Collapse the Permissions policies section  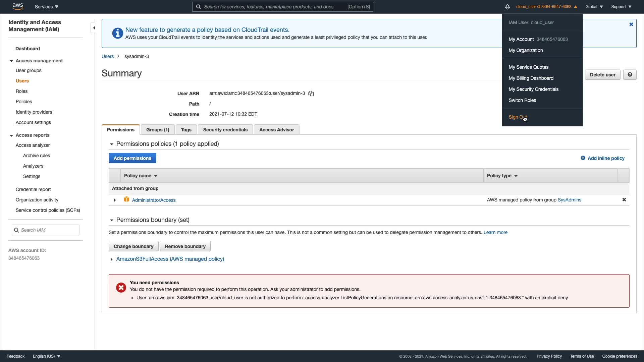coord(111,144)
